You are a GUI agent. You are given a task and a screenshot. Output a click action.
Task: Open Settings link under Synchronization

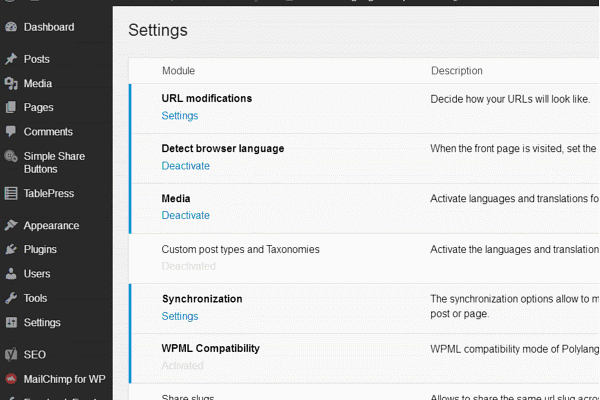[180, 316]
